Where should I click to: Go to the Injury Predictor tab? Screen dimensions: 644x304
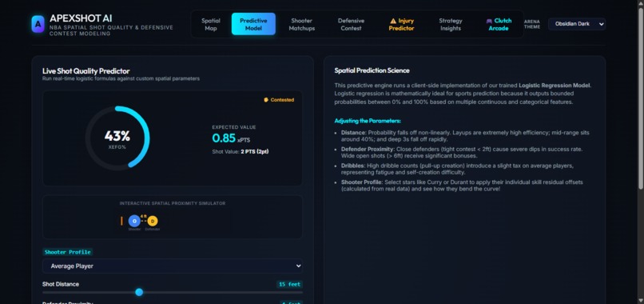[401, 24]
